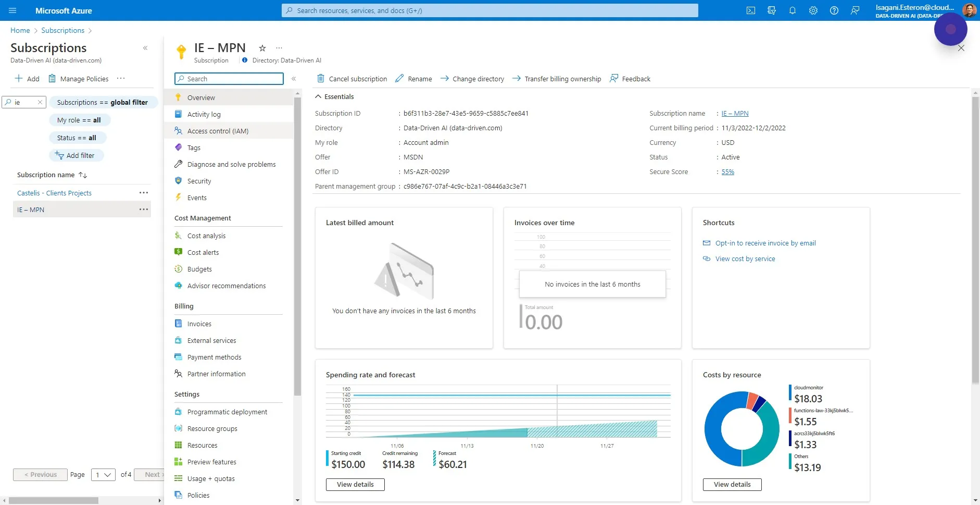Open more options next to IE – MPN title
Screen dimensions: 980x505
[x=279, y=48]
